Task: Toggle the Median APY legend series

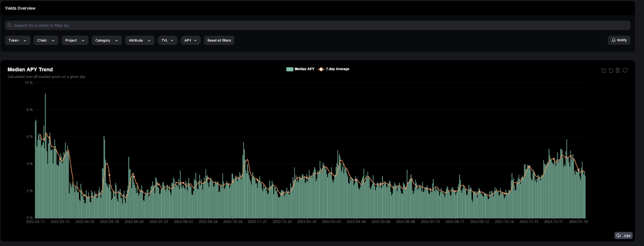Action: pyautogui.click(x=300, y=69)
